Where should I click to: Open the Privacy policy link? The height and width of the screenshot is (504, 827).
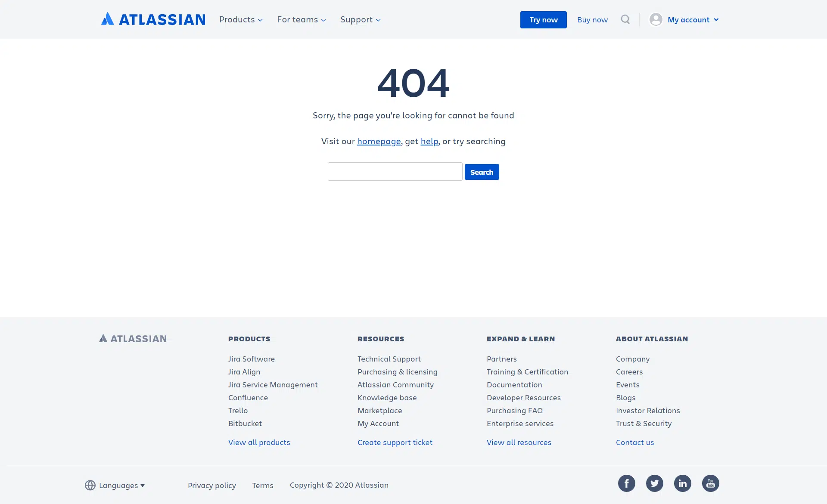(x=212, y=485)
